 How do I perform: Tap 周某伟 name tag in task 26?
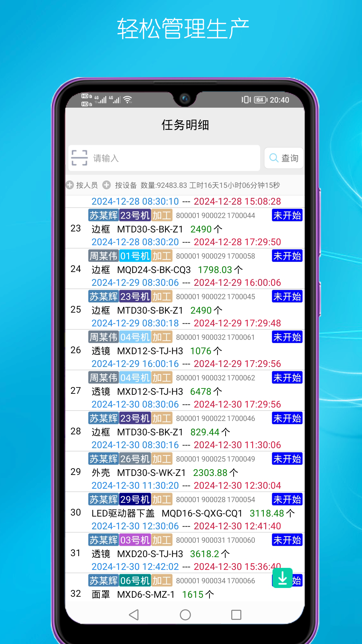pyautogui.click(x=104, y=337)
